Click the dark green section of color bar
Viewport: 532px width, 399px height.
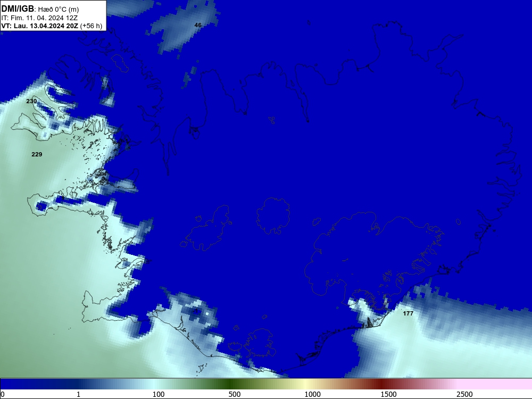pyautogui.click(x=231, y=384)
